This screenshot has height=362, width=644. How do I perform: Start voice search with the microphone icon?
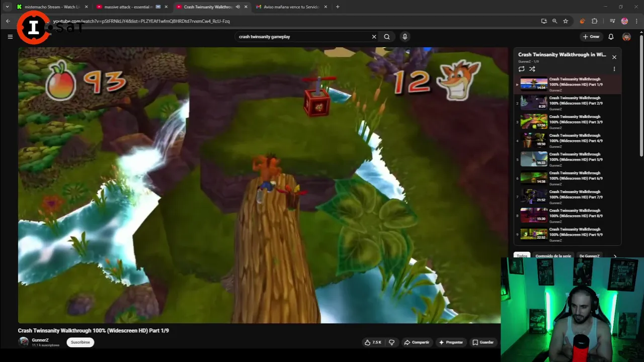click(x=405, y=37)
